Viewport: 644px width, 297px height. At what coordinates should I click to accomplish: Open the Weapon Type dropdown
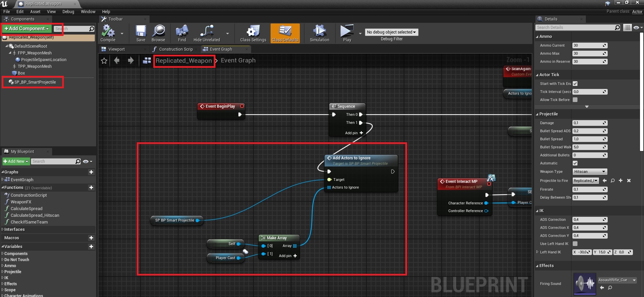(x=590, y=171)
